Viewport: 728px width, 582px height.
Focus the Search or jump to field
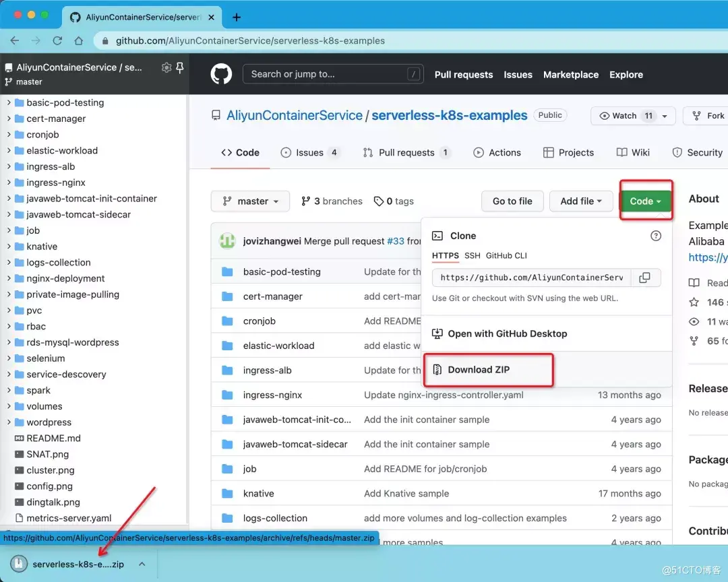coord(333,74)
